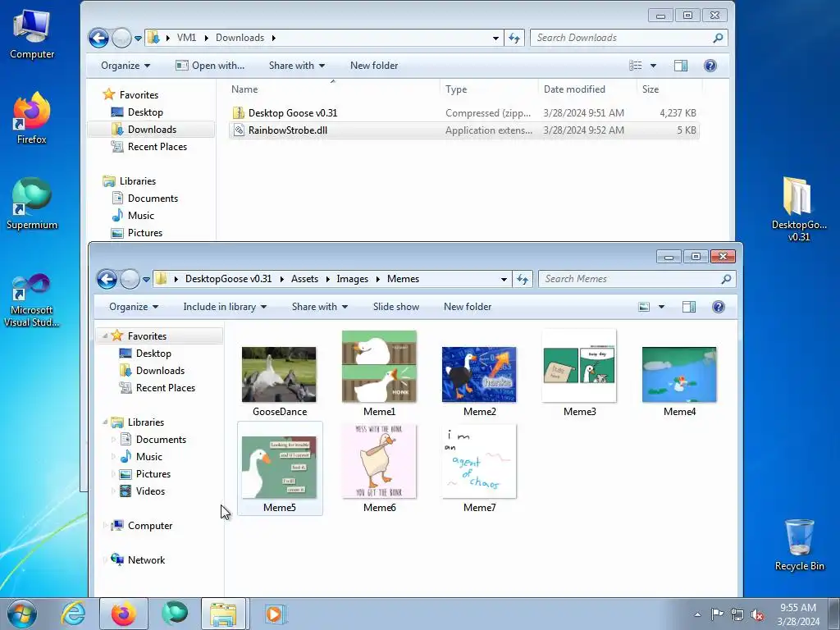The height and width of the screenshot is (630, 840).
Task: Open Share with menu in Memes window
Action: [x=320, y=307]
